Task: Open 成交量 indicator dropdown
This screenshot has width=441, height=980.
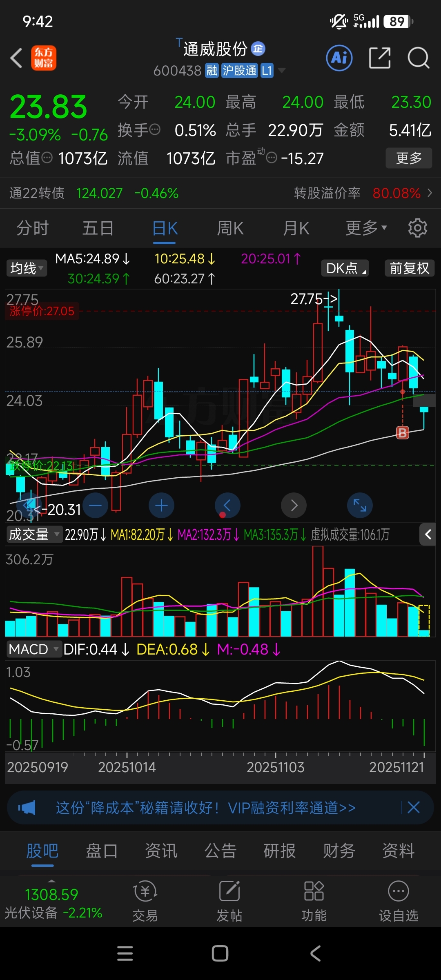Action: [34, 534]
